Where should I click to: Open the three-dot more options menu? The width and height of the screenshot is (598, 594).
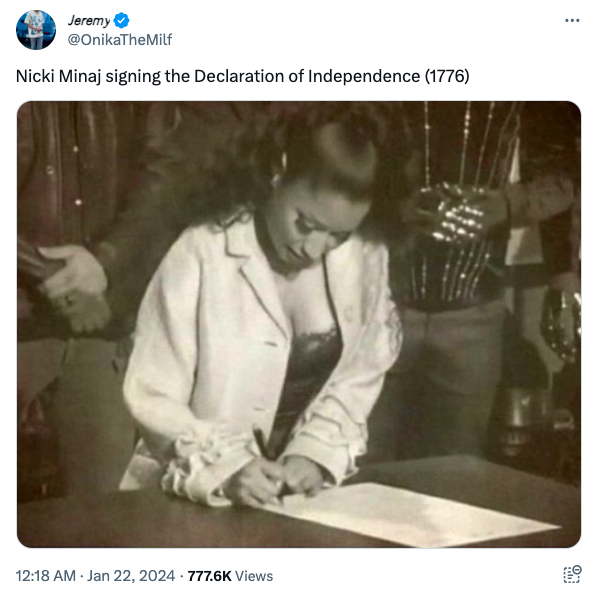(x=572, y=21)
